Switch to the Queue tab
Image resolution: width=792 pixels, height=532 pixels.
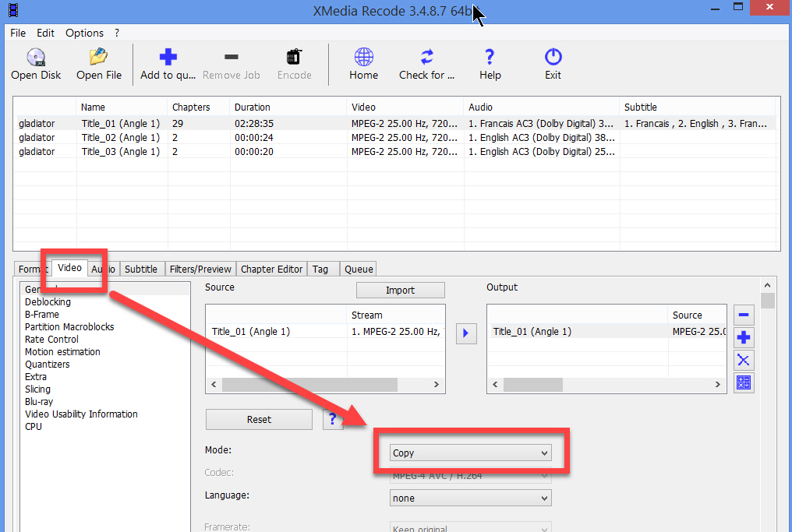[x=359, y=269]
